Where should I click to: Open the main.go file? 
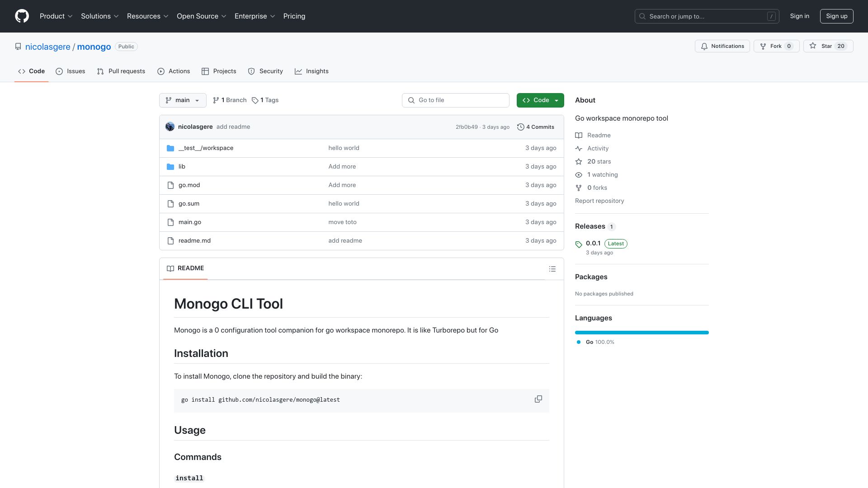(190, 222)
